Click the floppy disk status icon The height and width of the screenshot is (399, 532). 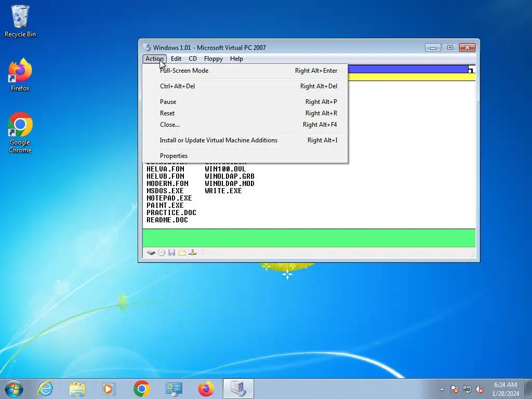pos(171,252)
